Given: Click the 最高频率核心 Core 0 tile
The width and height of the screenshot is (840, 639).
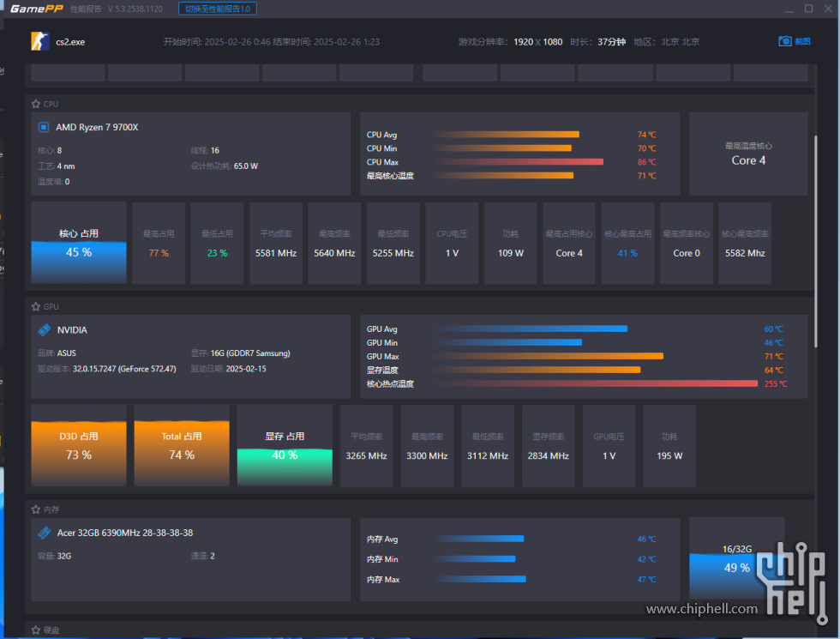Looking at the screenshot, I should point(687,243).
